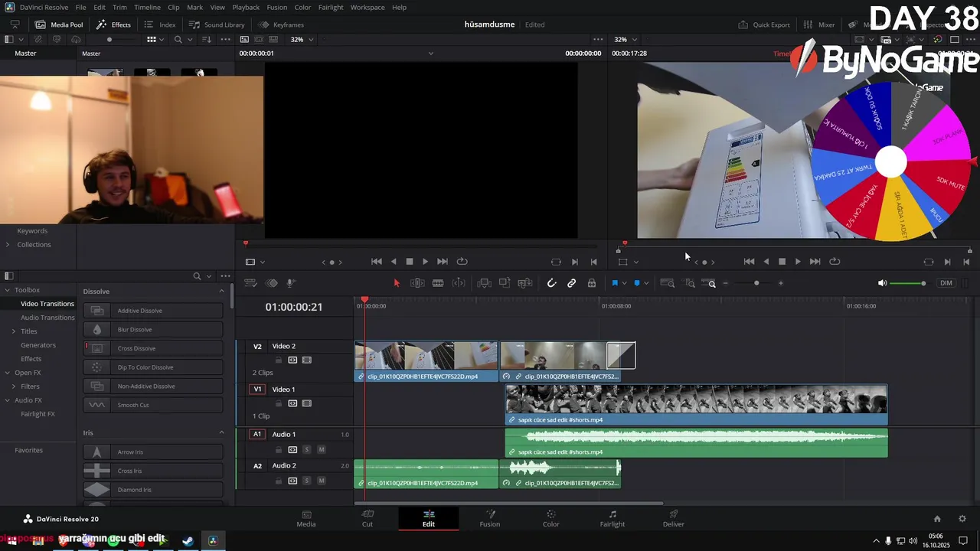
Task: Collapse the Dissolve transitions group
Action: 221,291
